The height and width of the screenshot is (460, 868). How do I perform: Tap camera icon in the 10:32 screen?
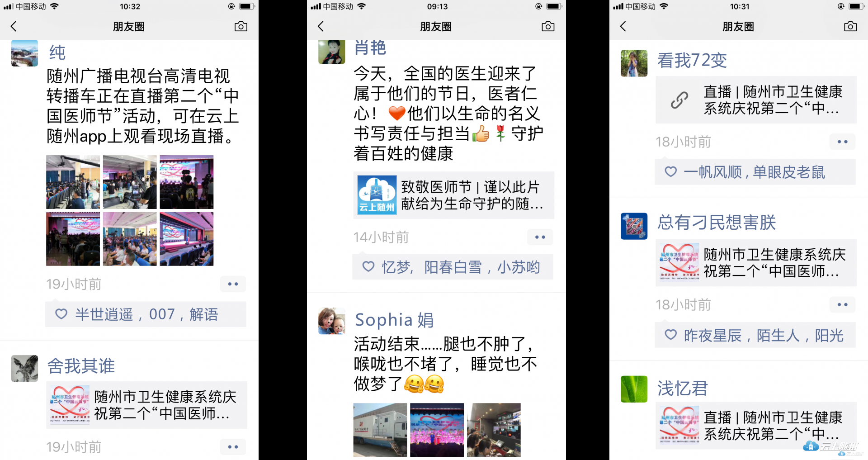tap(241, 27)
